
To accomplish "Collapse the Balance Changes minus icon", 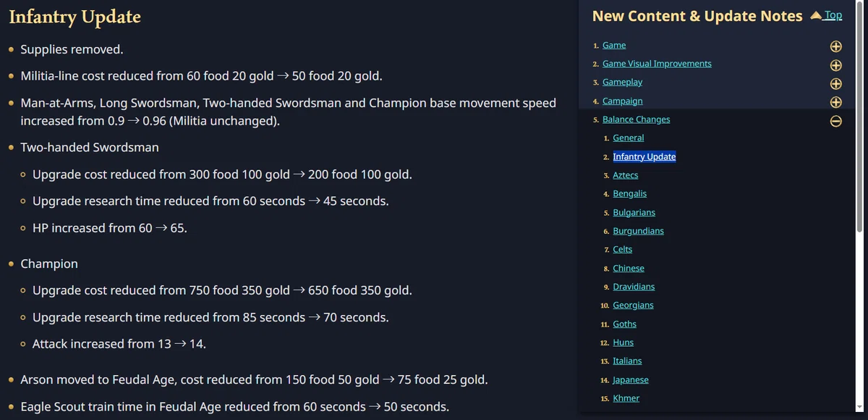I will [x=835, y=121].
